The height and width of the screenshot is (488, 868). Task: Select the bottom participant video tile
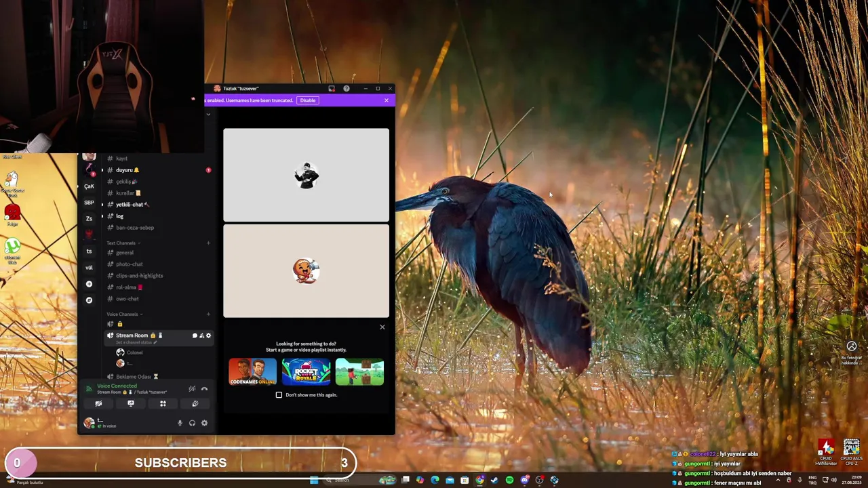[x=307, y=271]
